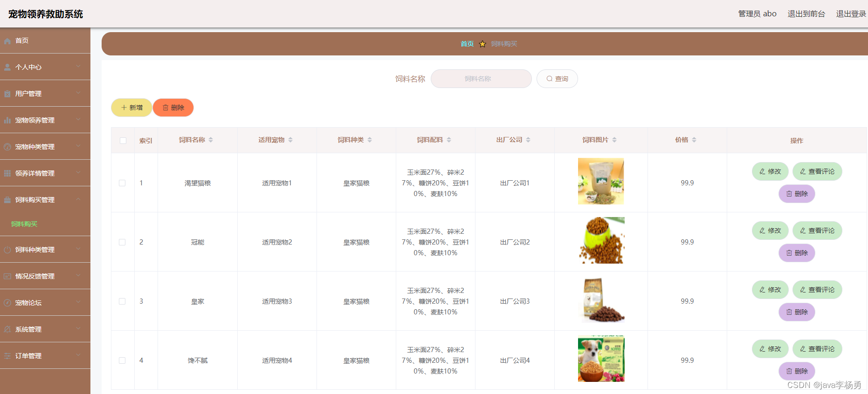Click the orange 删除 batch delete button
The width and height of the screenshot is (868, 394).
[173, 108]
